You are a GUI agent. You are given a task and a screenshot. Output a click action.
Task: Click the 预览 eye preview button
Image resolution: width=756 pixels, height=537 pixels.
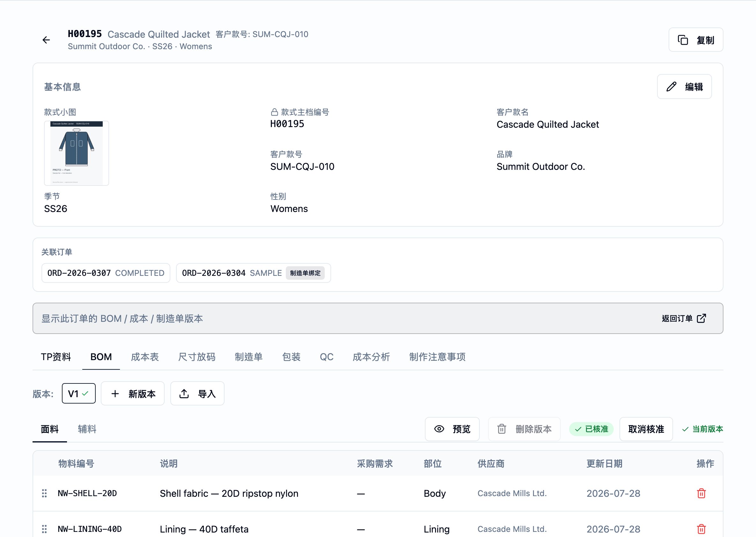452,429
